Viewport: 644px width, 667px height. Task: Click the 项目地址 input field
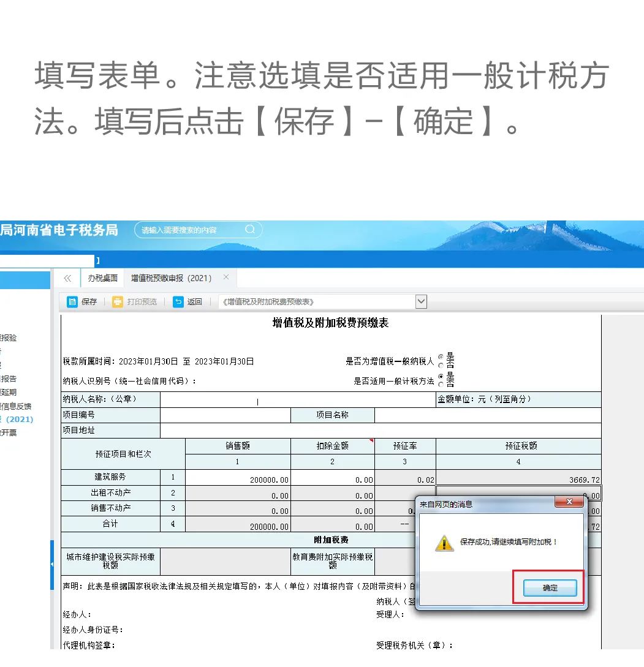point(381,431)
